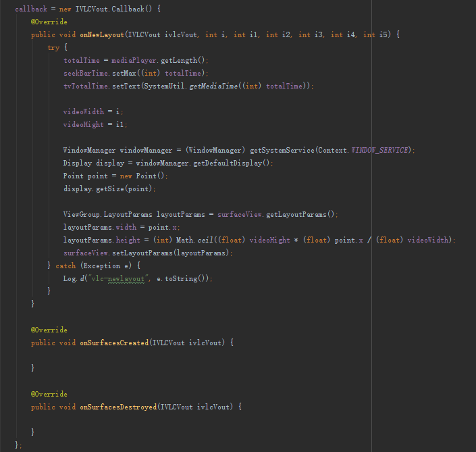Viewport: 476px width, 452px height.
Task: Click mediaPlayer in the getLength line
Action: (134, 60)
